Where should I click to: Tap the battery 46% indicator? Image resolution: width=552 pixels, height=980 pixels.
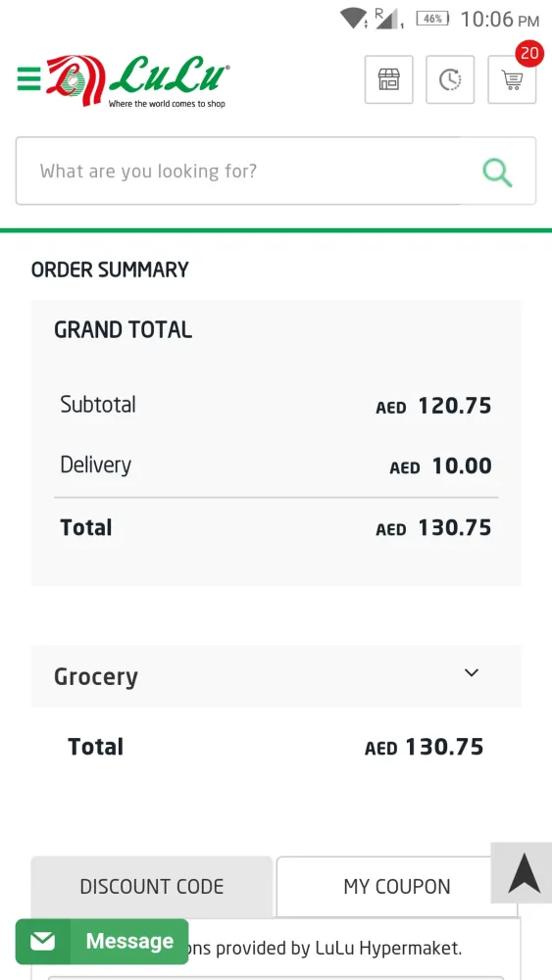(432, 19)
